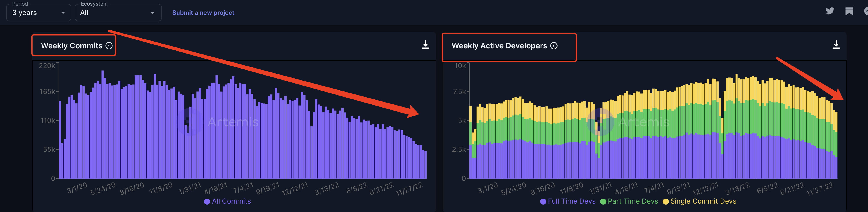Toggle the Full Time Devs legend series
The width and height of the screenshot is (868, 212).
coord(568,201)
